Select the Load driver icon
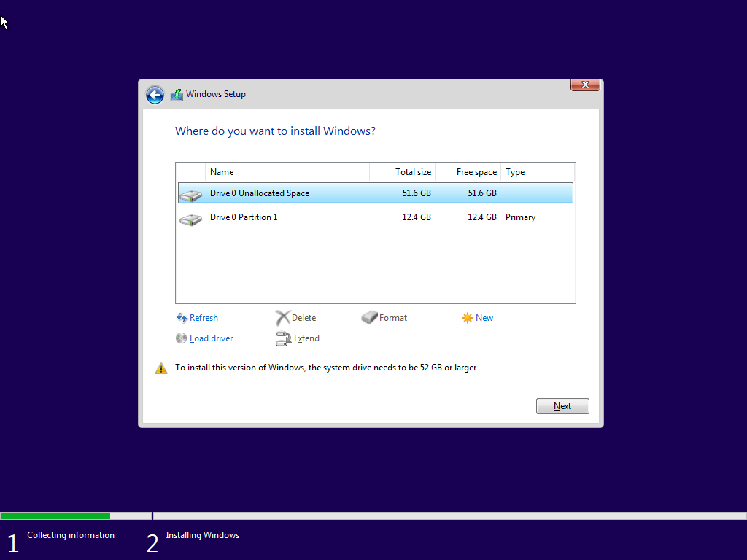747x560 pixels. click(181, 338)
